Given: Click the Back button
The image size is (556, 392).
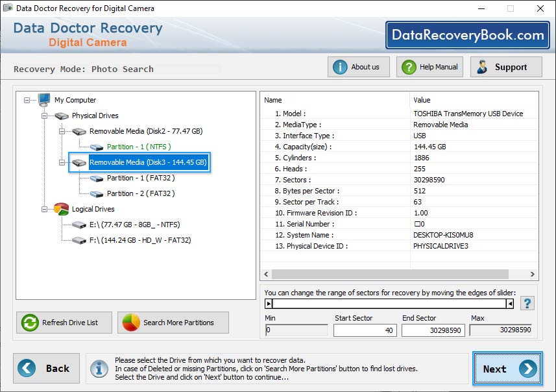Looking at the screenshot, I should point(45,369).
